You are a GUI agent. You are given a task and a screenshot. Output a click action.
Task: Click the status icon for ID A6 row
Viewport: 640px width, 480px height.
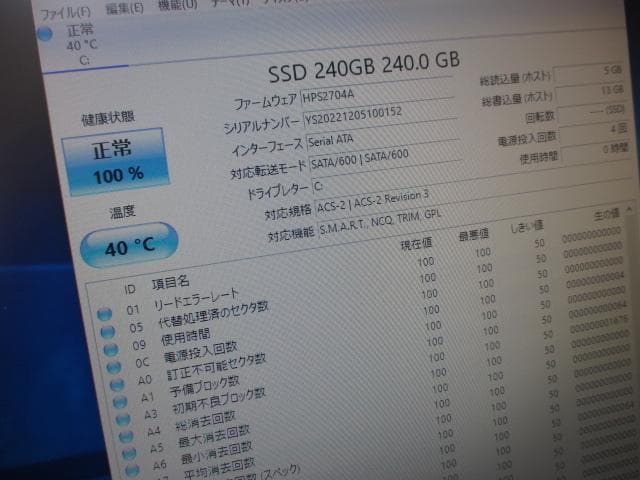[132, 470]
